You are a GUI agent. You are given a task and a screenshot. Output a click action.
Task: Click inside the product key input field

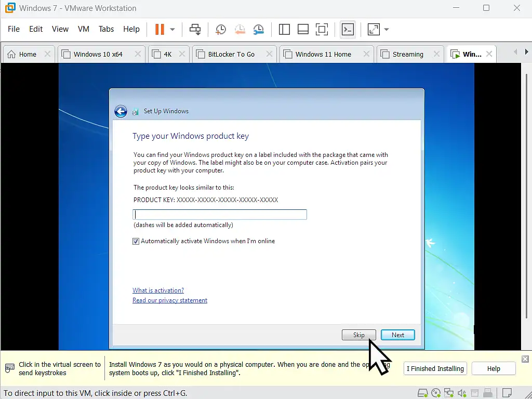[219, 214]
